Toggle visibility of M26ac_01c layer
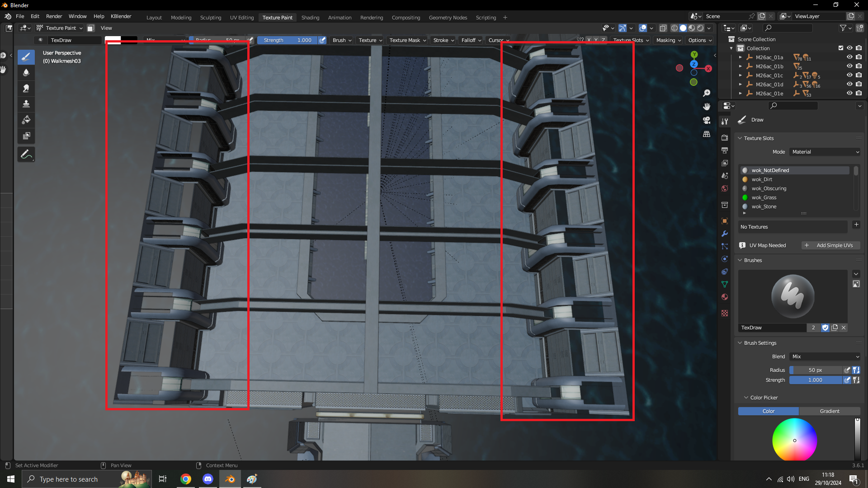The image size is (868, 488). (x=848, y=75)
